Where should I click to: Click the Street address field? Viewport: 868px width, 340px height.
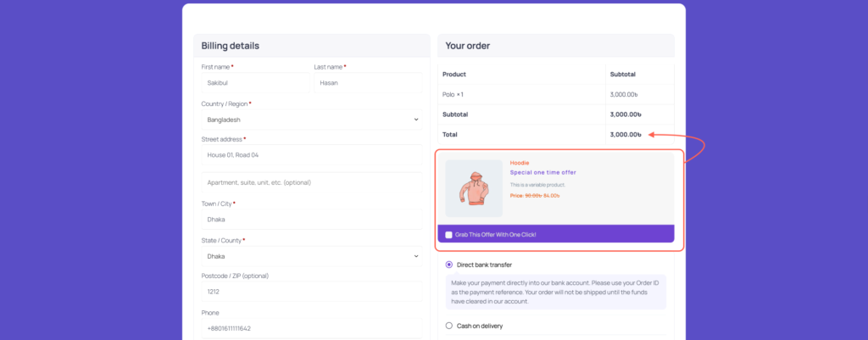click(x=311, y=155)
